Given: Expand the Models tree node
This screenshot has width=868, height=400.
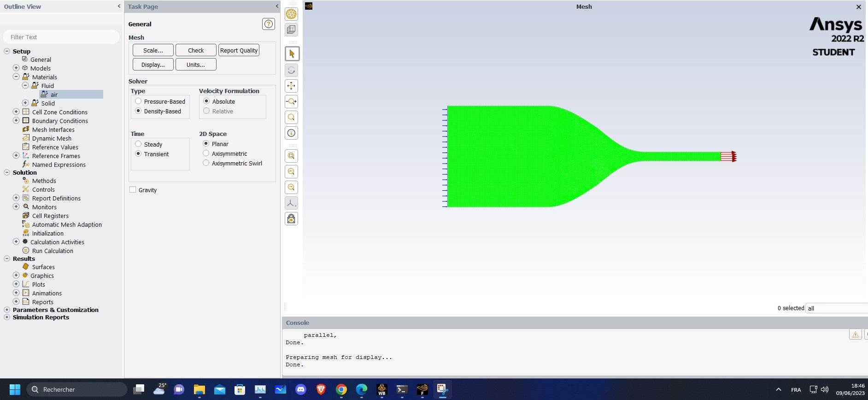Looking at the screenshot, I should pyautogui.click(x=16, y=68).
